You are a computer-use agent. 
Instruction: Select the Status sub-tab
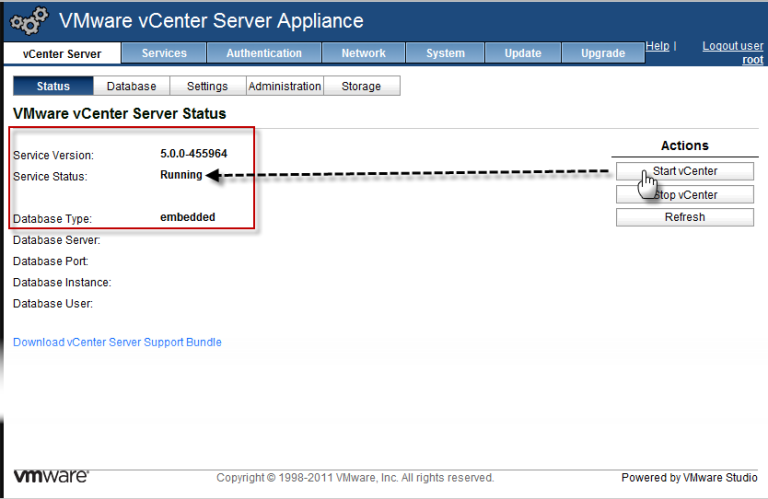tap(53, 86)
